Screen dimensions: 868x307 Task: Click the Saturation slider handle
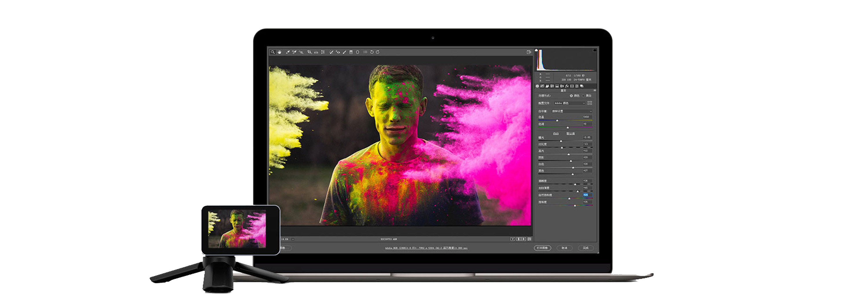pos(575,205)
